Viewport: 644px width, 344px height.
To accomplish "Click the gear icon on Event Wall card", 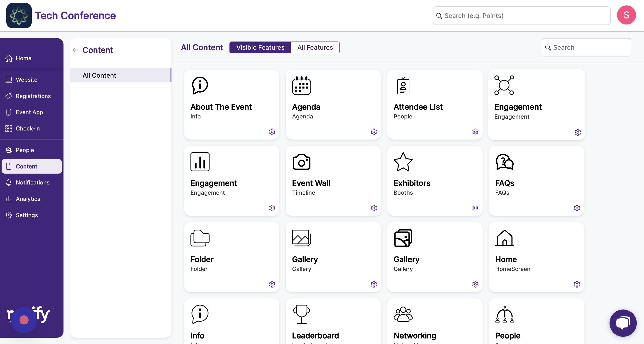I will 373,208.
